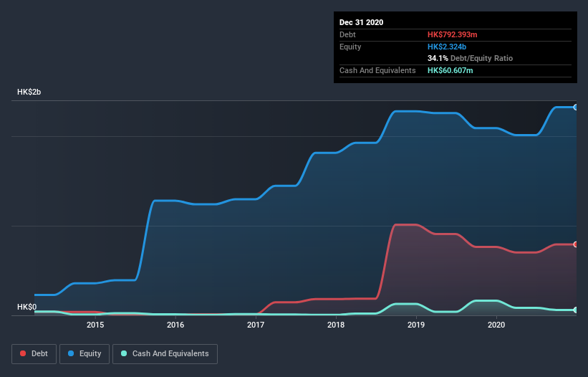Select the Cash end-point marker on chart
The width and height of the screenshot is (588, 377).
tap(576, 310)
